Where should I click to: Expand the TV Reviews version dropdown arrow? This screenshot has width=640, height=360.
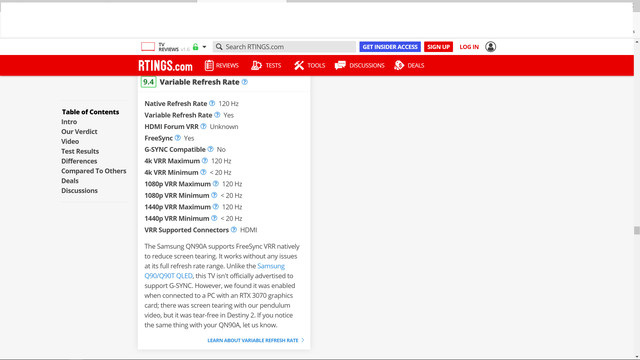(x=204, y=47)
